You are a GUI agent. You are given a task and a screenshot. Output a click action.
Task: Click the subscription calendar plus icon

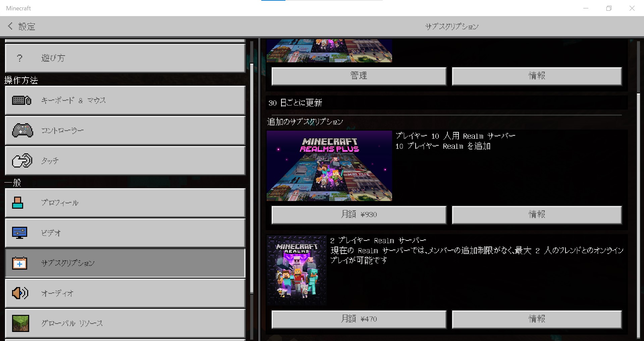[x=19, y=263]
